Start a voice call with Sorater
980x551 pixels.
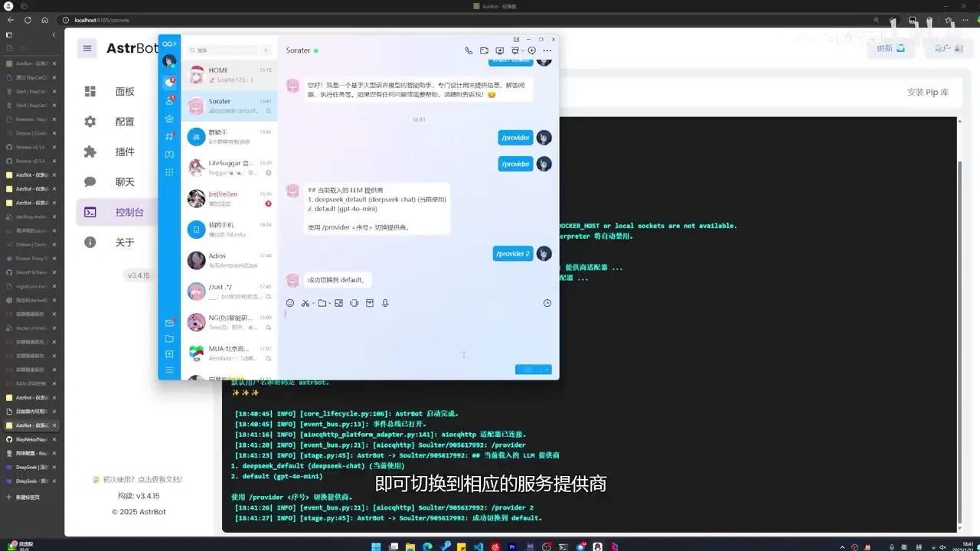pyautogui.click(x=469, y=51)
